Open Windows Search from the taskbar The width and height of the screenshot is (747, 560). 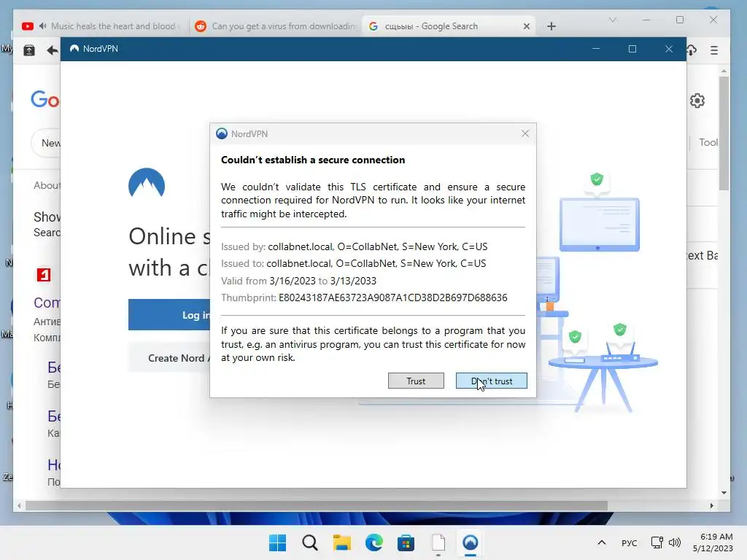[309, 542]
